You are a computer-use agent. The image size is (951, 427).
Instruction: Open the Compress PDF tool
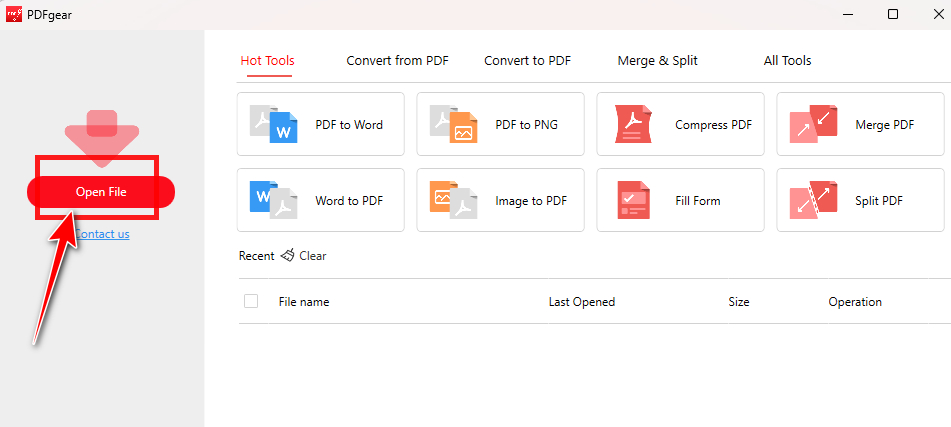[x=680, y=124]
